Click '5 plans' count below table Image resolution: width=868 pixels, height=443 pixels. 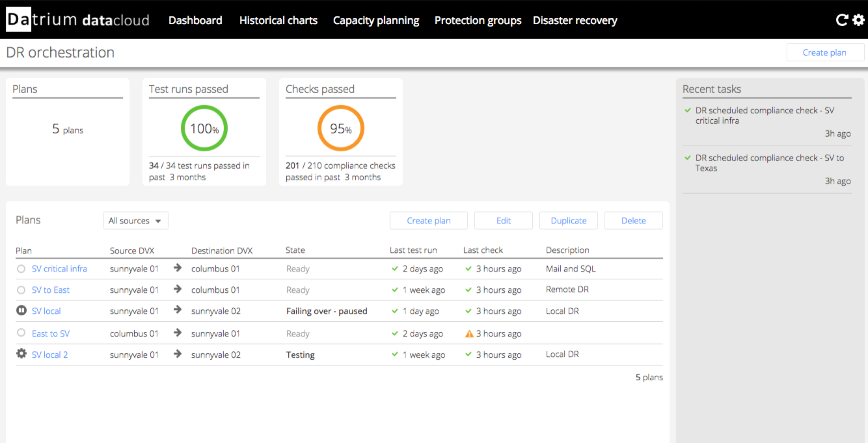coord(649,377)
